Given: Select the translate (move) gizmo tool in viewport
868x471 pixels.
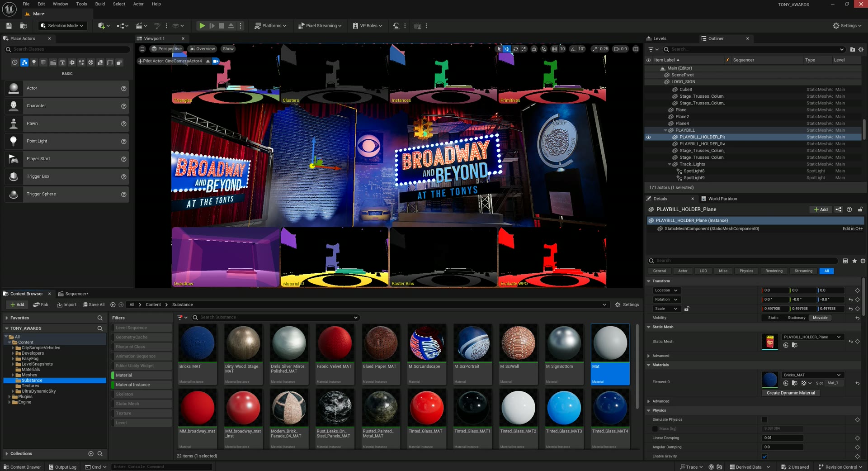Looking at the screenshot, I should click(x=507, y=49).
